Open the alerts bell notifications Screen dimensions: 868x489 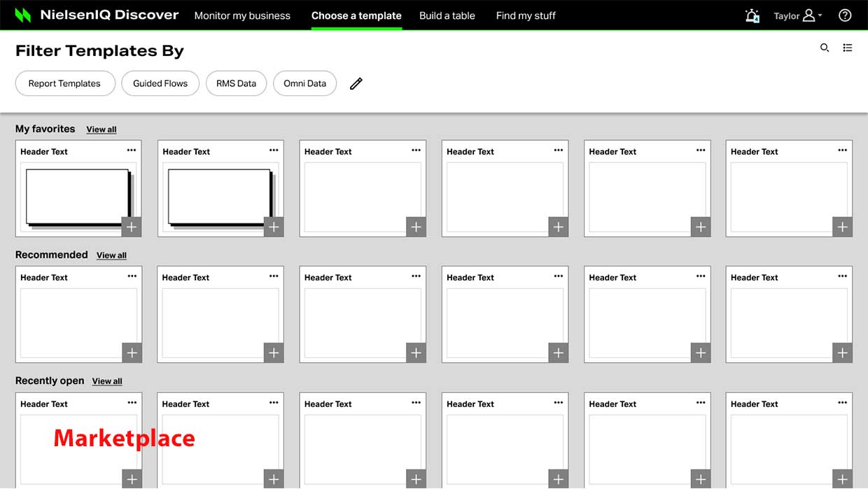(x=752, y=15)
